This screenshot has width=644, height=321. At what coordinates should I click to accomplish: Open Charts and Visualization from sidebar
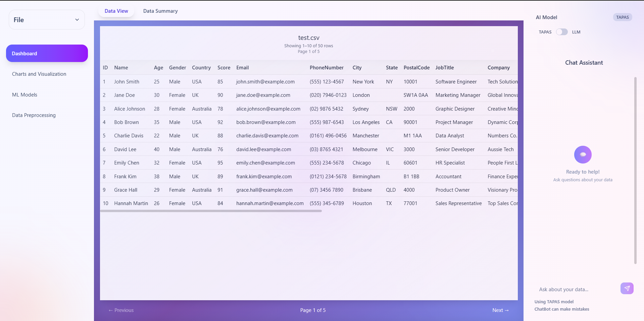click(39, 74)
